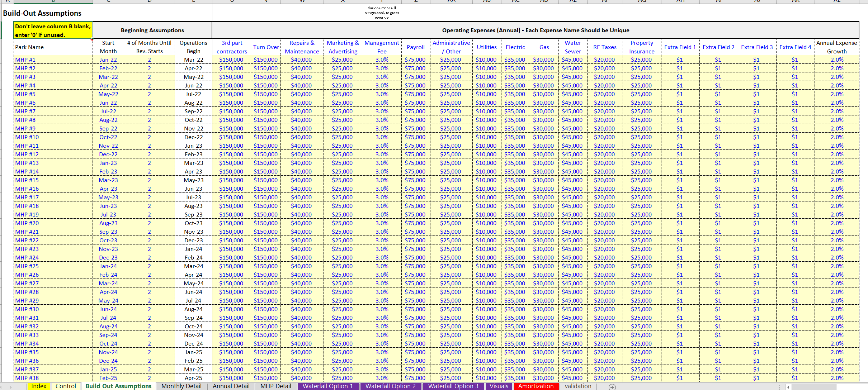Select the MHP #25 park name cell
Image resolution: width=868 pixels, height=390 pixels.
(x=53, y=266)
